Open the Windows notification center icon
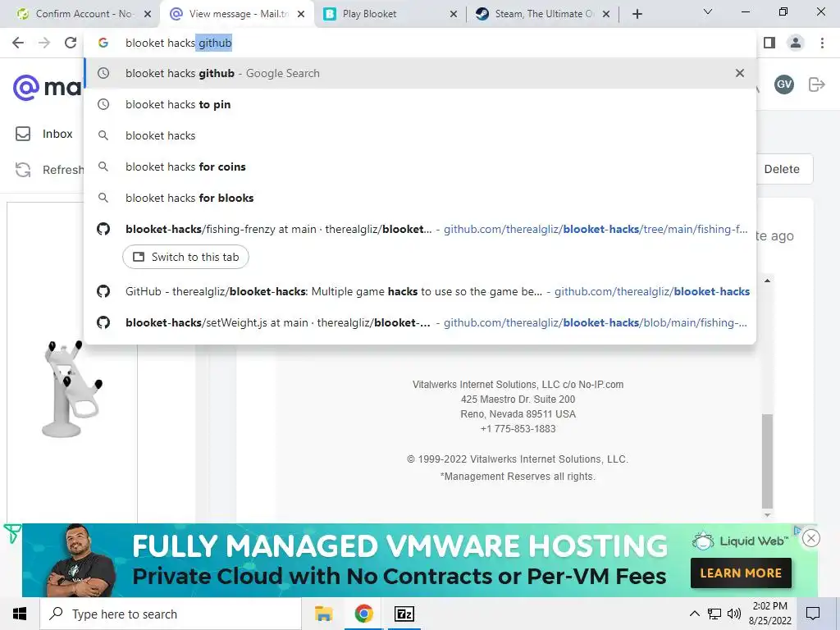The width and height of the screenshot is (840, 630). pyautogui.click(x=813, y=614)
